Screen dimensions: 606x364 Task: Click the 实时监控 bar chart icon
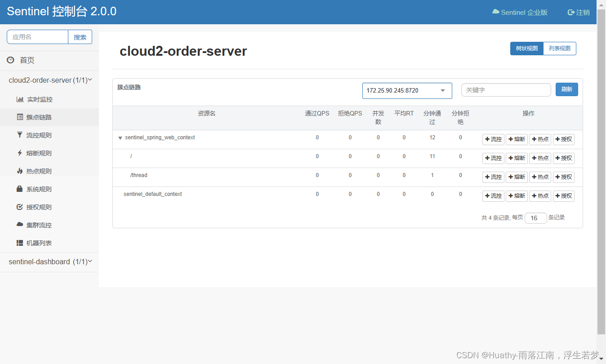[20, 99]
